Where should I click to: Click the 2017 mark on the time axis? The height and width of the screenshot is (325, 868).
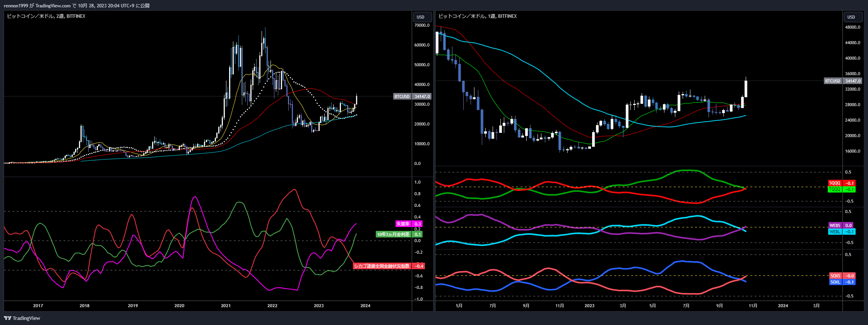(38, 306)
